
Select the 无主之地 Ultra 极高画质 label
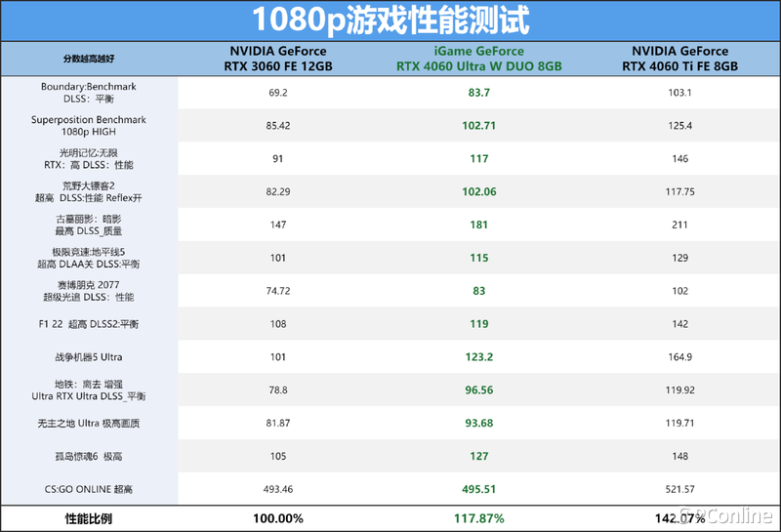(x=89, y=424)
